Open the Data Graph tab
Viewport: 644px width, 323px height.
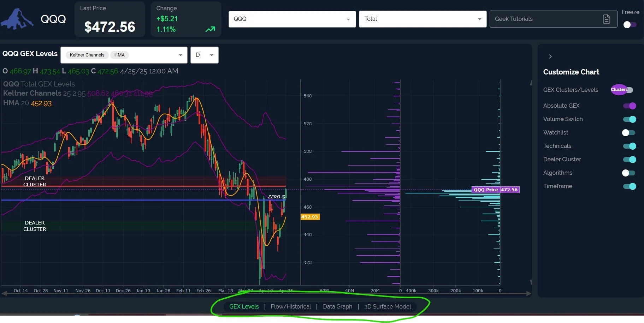(337, 306)
